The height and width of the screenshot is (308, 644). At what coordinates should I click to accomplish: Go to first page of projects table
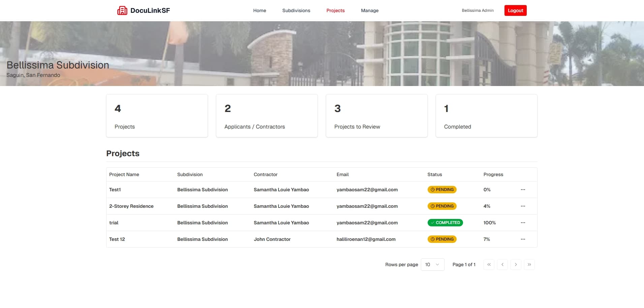tap(489, 264)
